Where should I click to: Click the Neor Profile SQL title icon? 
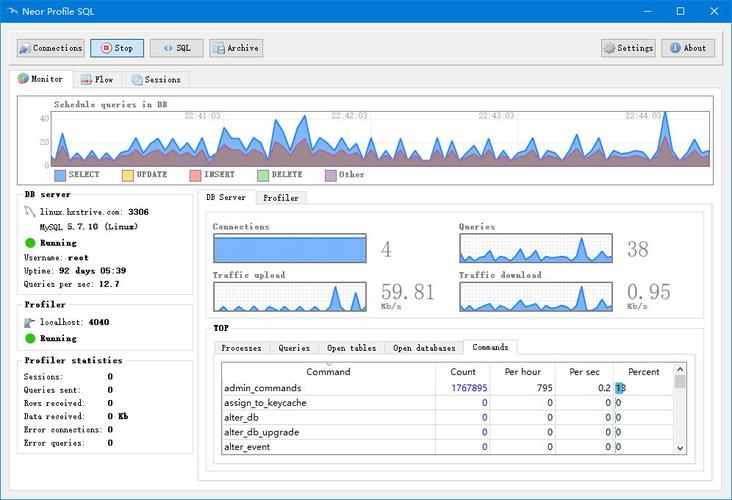pyautogui.click(x=13, y=11)
